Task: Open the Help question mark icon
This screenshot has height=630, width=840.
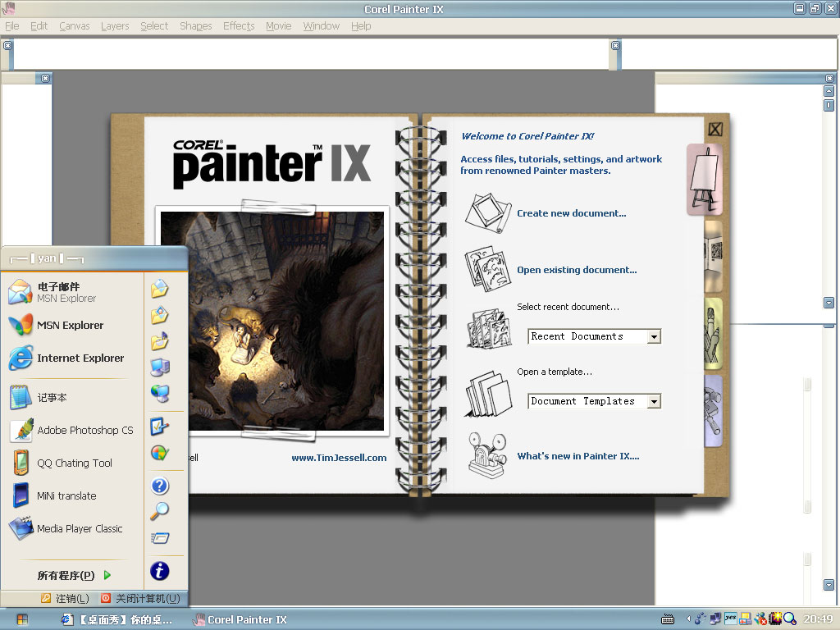Action: (160, 486)
